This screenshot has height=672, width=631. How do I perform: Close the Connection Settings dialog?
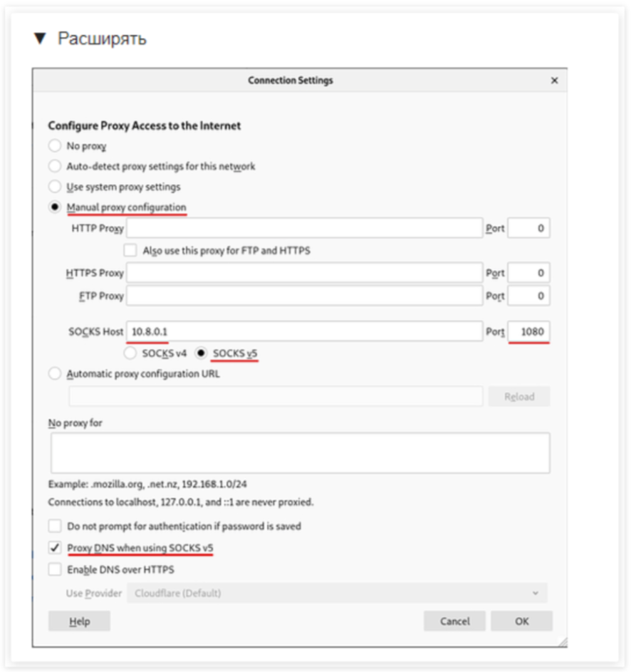(x=554, y=81)
